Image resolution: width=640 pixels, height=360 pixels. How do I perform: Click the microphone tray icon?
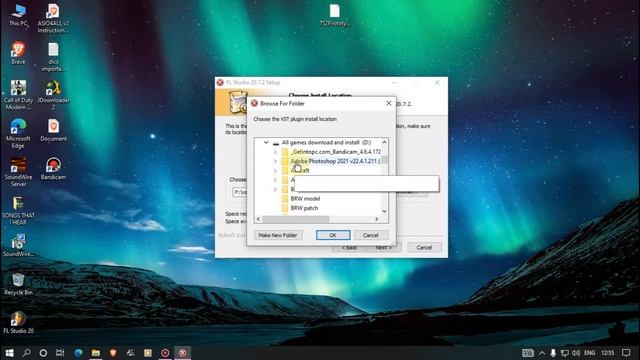tap(553, 353)
